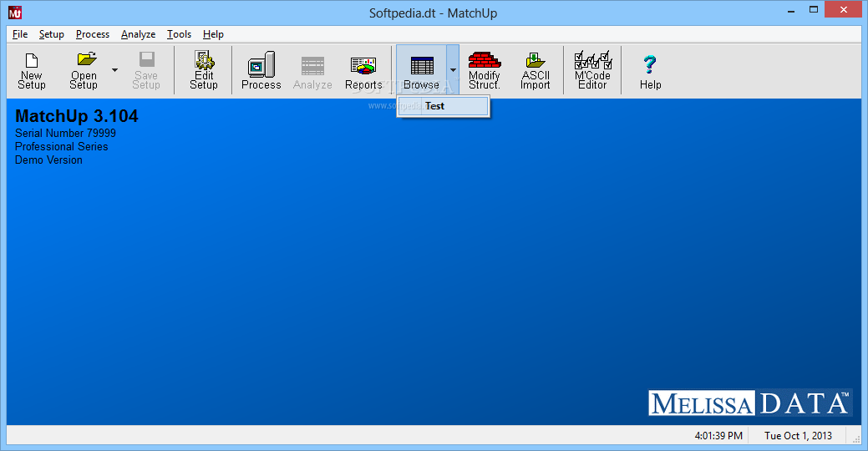868x451 pixels.
Task: Open the Analyze menu
Action: (x=139, y=34)
